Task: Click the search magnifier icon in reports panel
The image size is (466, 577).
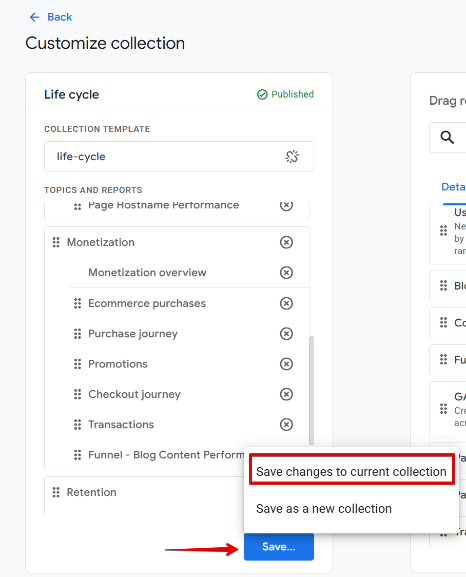Action: click(x=447, y=137)
